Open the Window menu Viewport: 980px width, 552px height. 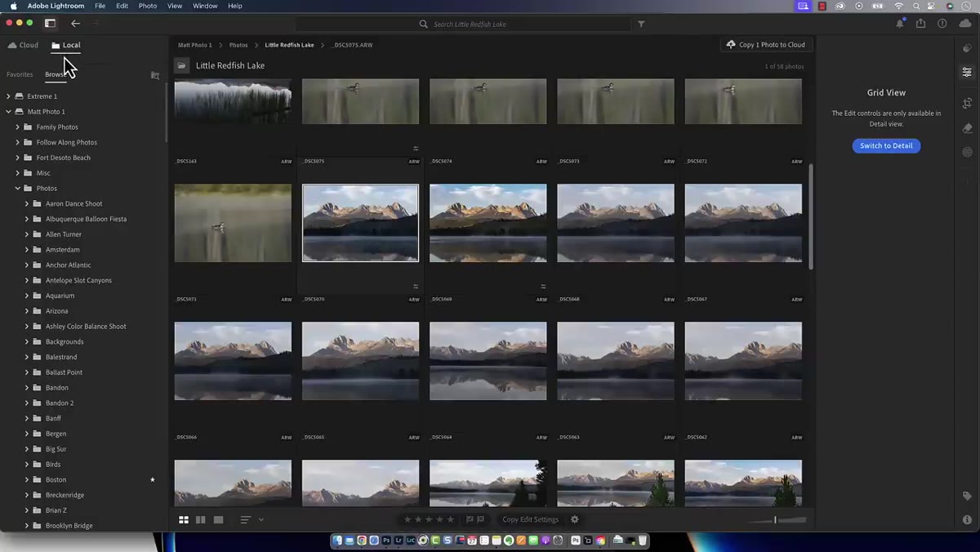pyautogui.click(x=205, y=6)
